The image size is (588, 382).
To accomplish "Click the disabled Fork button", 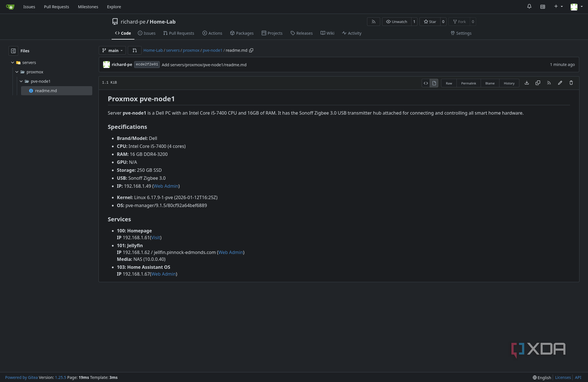I will (459, 22).
